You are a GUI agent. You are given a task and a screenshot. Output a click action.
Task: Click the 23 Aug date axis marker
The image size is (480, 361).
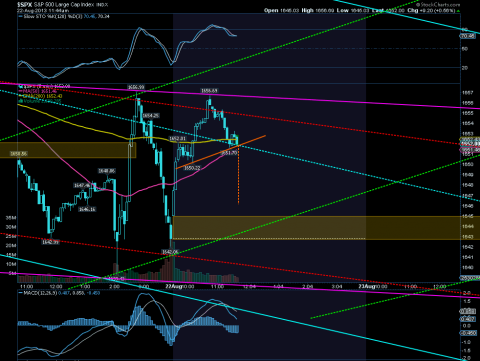pos(366,286)
